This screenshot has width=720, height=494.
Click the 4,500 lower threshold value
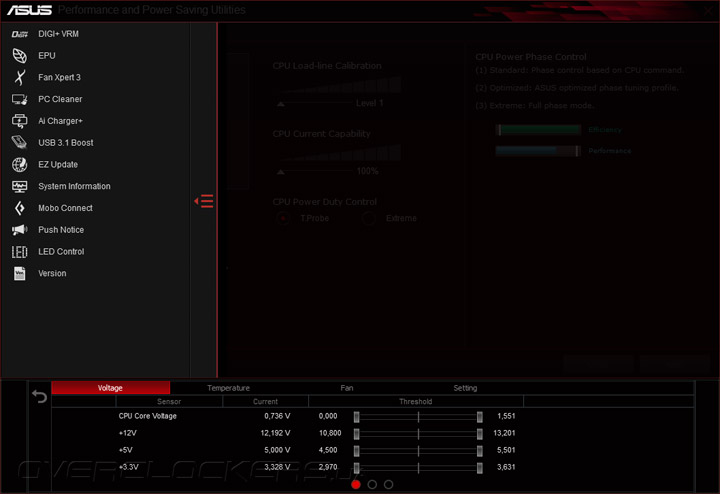click(x=328, y=450)
